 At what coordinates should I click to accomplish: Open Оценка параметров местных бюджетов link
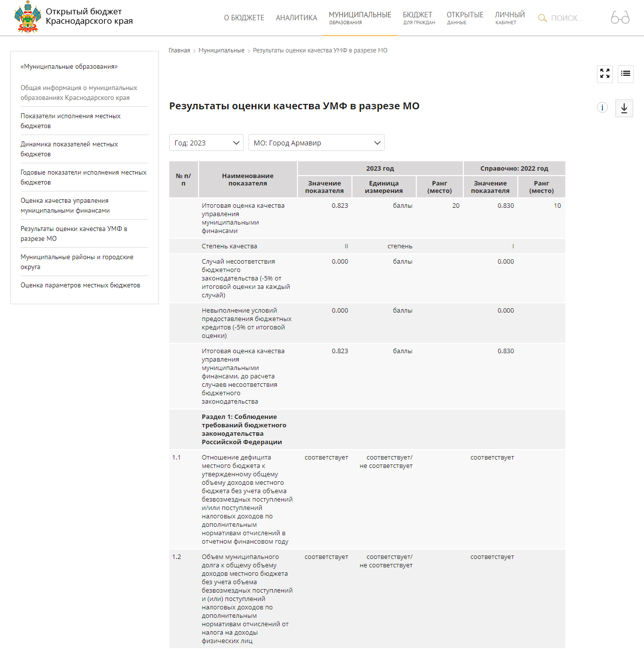(x=80, y=285)
